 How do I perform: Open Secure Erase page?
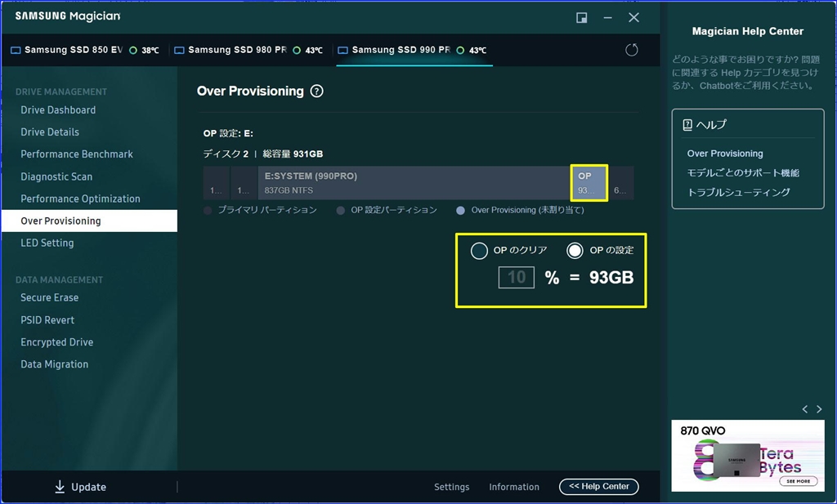(x=50, y=297)
